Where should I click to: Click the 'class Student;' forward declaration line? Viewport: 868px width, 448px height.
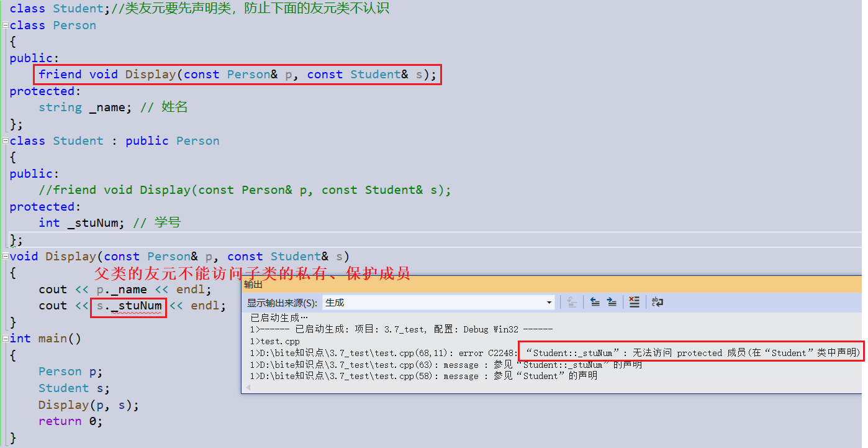coord(199,9)
